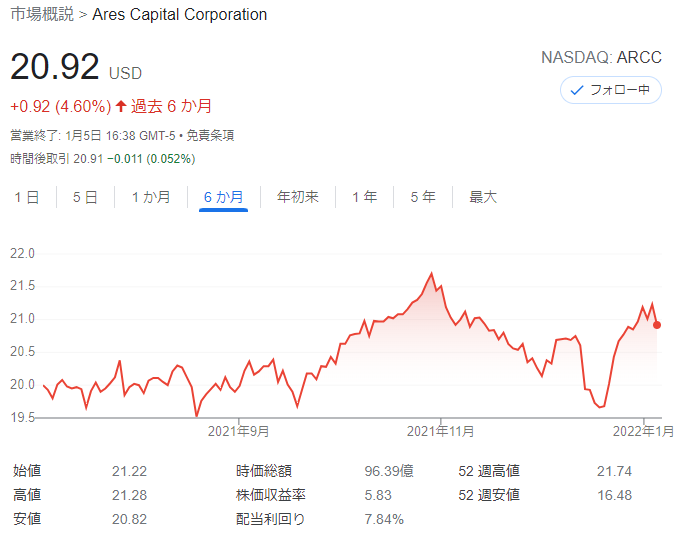Click the 2022年1月 axis label
Viewport: 688px width, 546px height.
coord(643,431)
